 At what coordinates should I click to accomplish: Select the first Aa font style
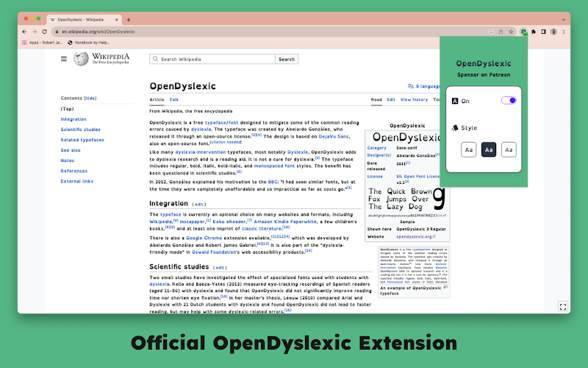pyautogui.click(x=468, y=149)
